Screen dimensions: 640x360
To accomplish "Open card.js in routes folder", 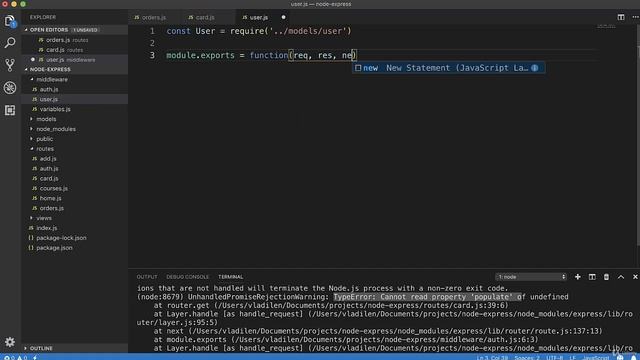I will tap(75, 178).
